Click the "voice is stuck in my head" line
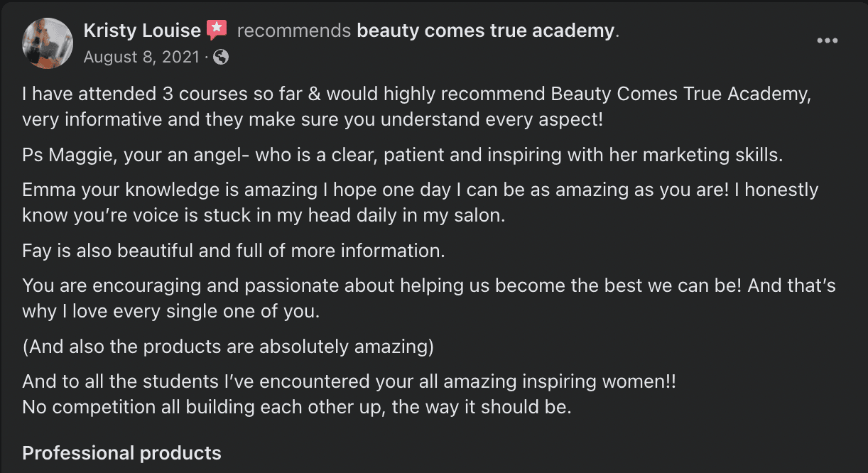The height and width of the screenshot is (473, 868). click(264, 215)
